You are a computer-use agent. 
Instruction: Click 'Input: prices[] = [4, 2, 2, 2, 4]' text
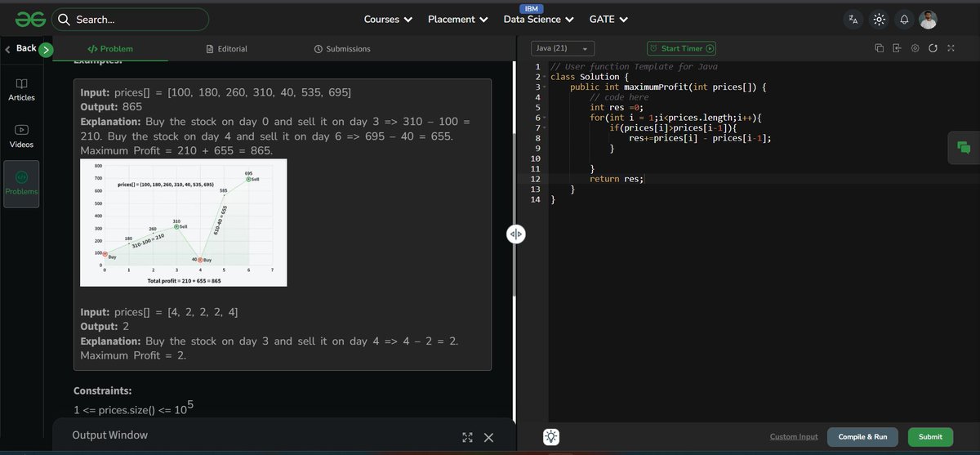pos(159,312)
